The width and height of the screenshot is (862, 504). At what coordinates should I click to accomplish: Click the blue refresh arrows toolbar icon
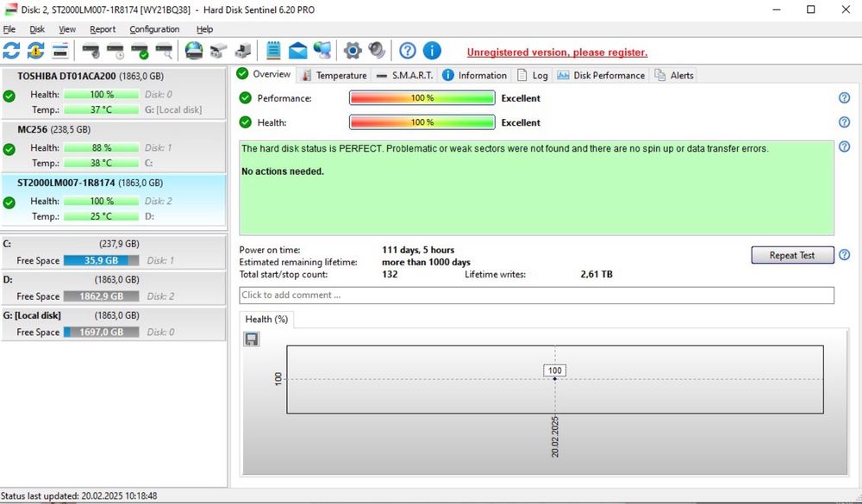(11, 51)
